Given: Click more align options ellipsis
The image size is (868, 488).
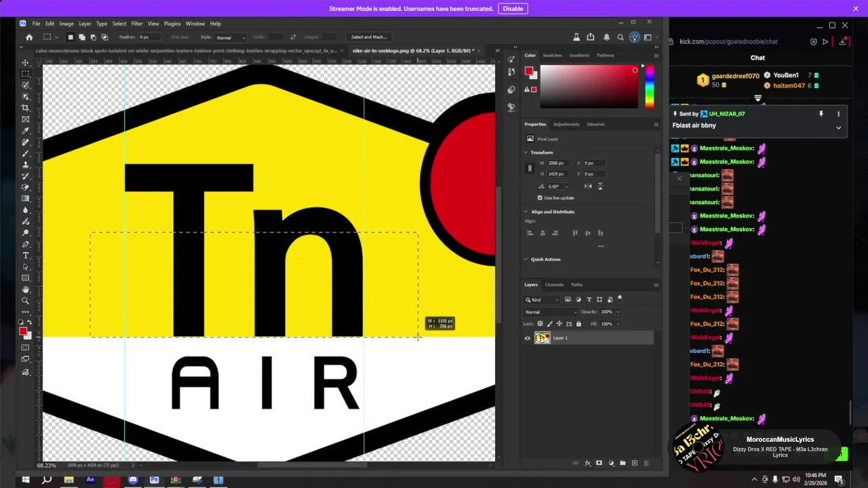Looking at the screenshot, I should click(601, 246).
